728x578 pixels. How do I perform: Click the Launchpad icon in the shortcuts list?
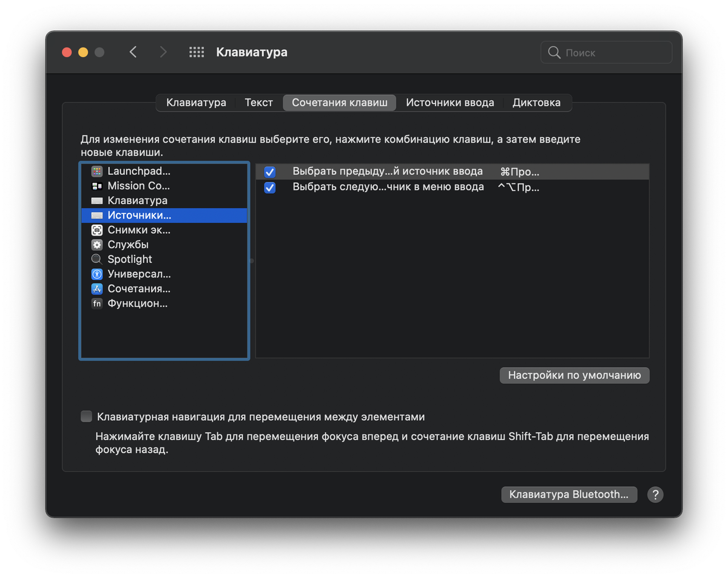(x=97, y=171)
